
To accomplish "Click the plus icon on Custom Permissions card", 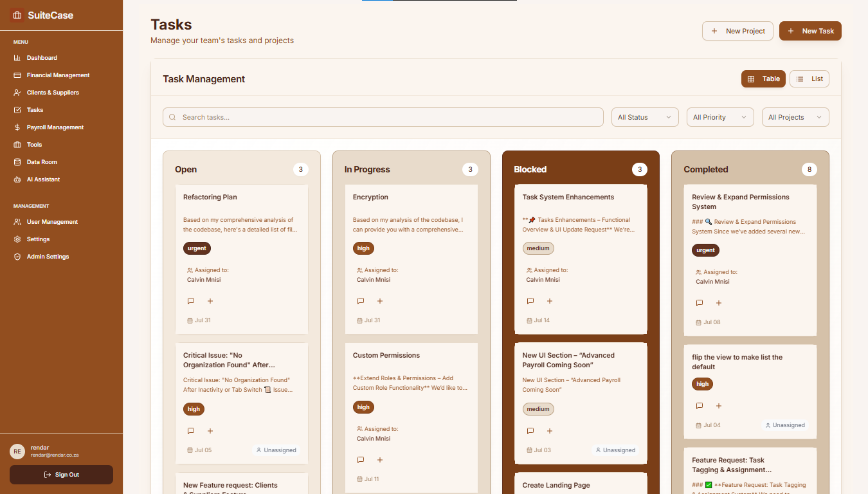I will [380, 460].
